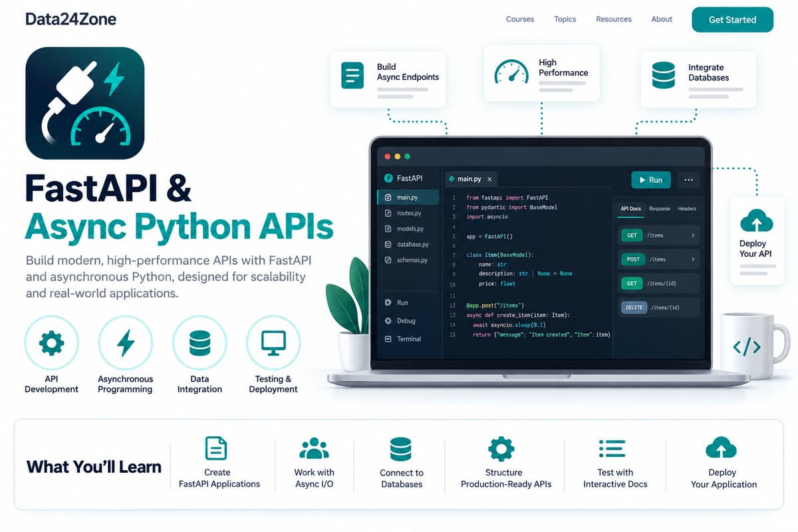Click the Deploy Your API cloud icon
This screenshot has width=798, height=532.
(x=756, y=220)
